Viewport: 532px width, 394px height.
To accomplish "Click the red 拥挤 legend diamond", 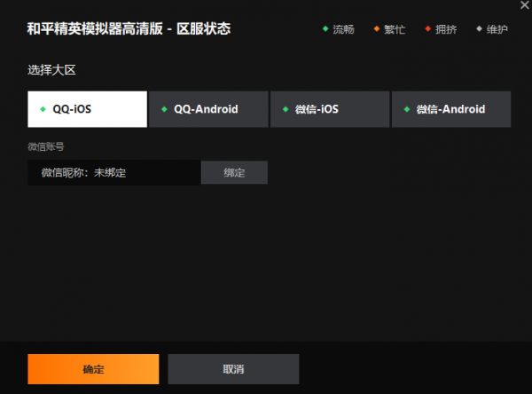I will (428, 29).
